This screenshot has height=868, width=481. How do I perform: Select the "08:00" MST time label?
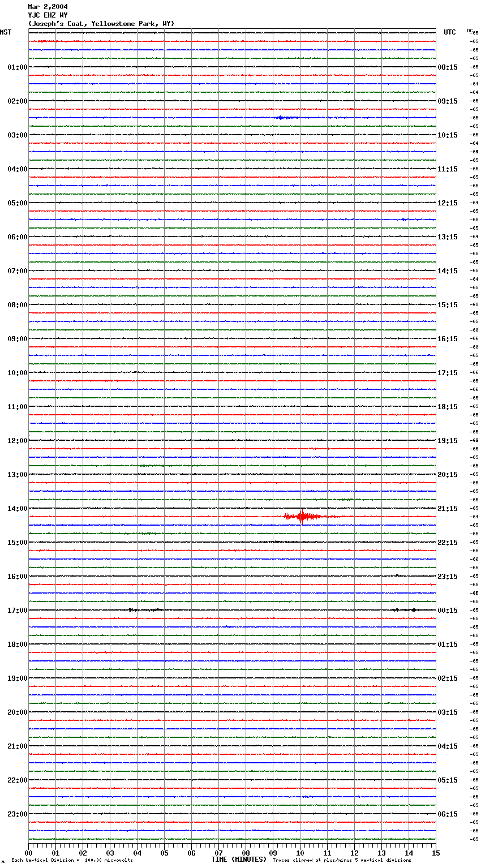[18, 305]
